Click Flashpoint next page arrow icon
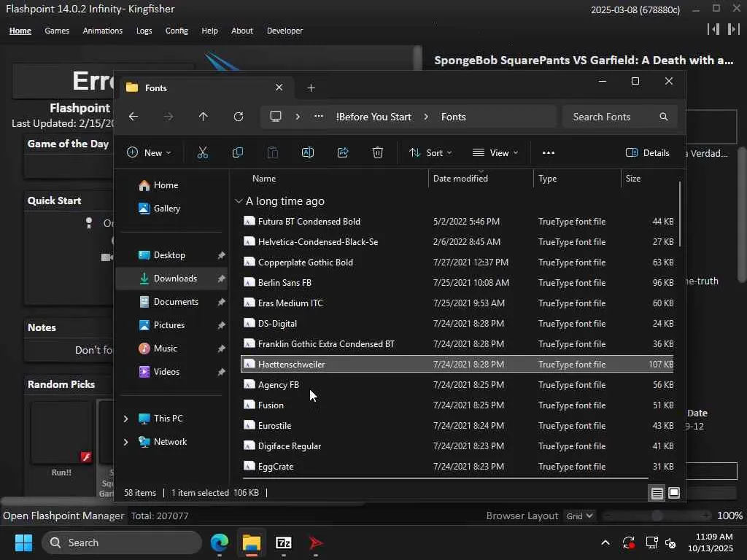 (x=733, y=29)
